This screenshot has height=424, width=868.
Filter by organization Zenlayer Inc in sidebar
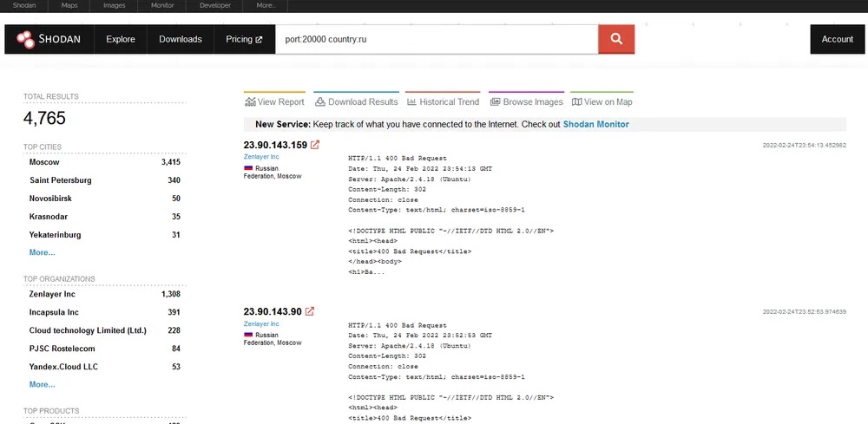(52, 294)
